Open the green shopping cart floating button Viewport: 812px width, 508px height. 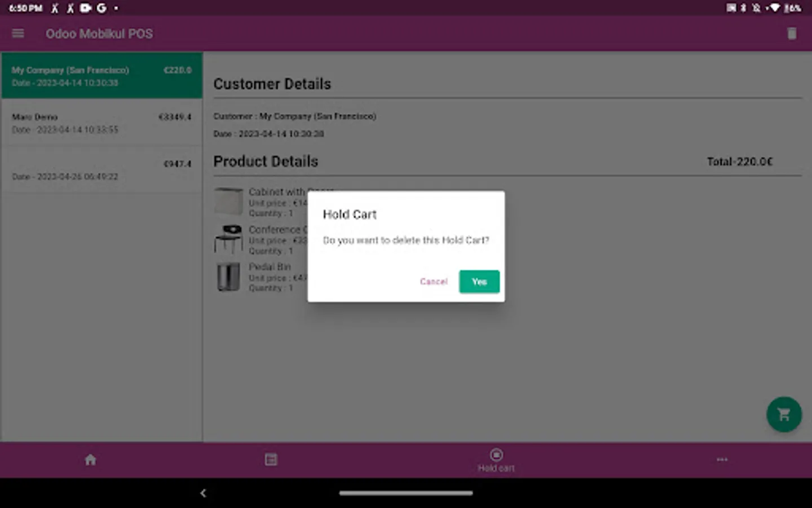(x=784, y=414)
